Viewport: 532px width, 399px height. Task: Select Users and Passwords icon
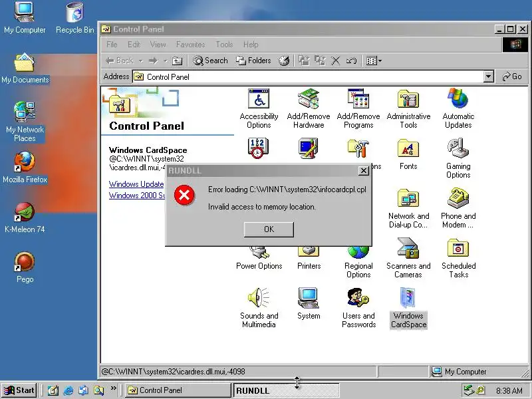[x=358, y=308]
